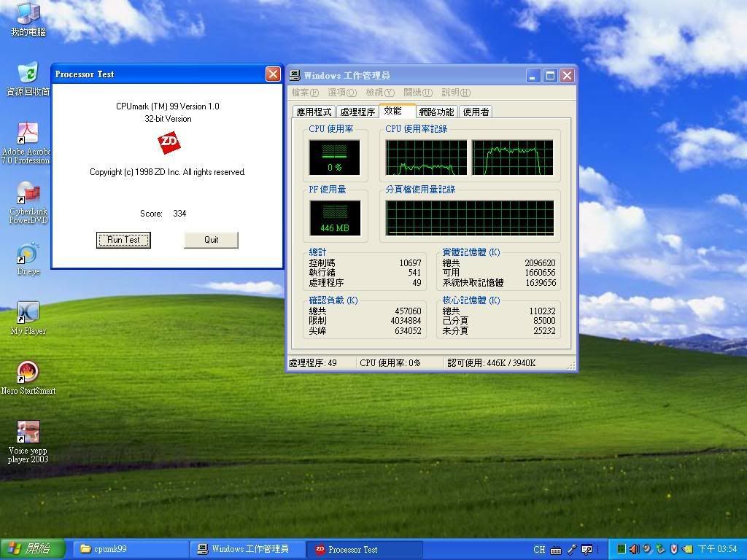This screenshot has width=747, height=560.
Task: Select the 使用者 tab
Action: pos(476,112)
